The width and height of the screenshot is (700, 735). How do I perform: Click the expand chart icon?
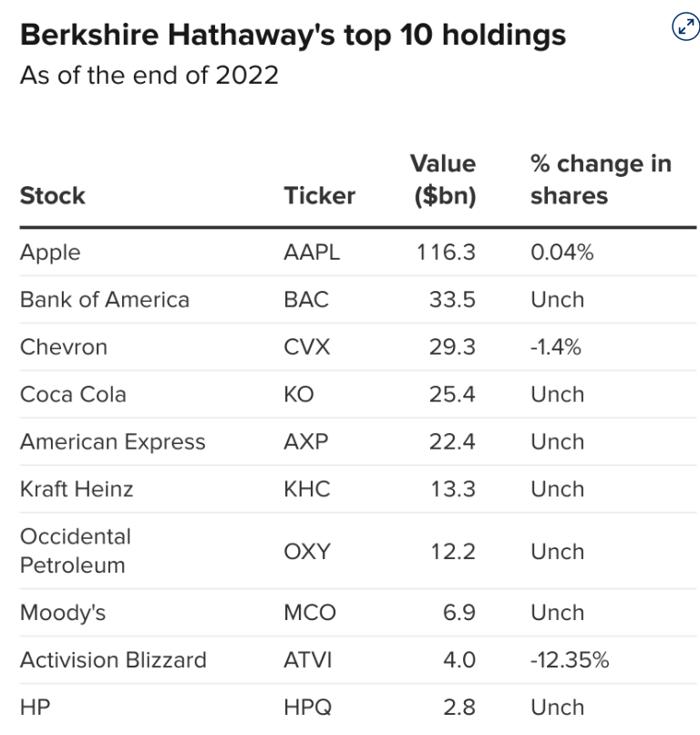[685, 27]
